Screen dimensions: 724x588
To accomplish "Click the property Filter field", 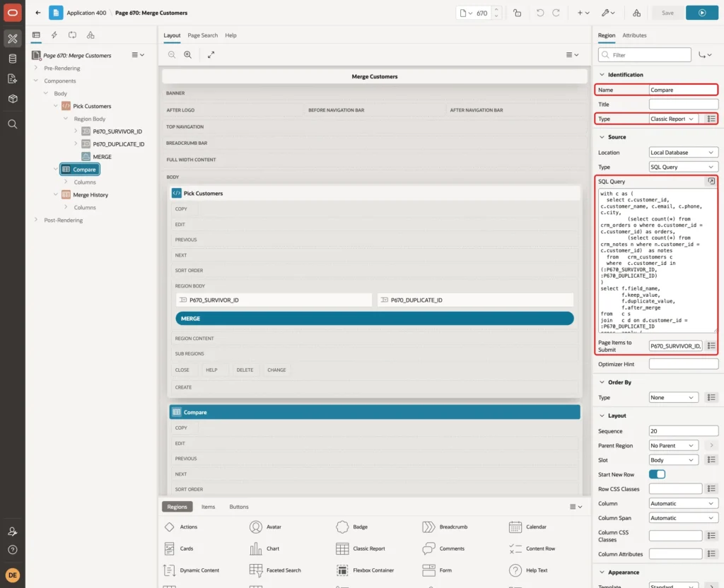I will point(645,55).
